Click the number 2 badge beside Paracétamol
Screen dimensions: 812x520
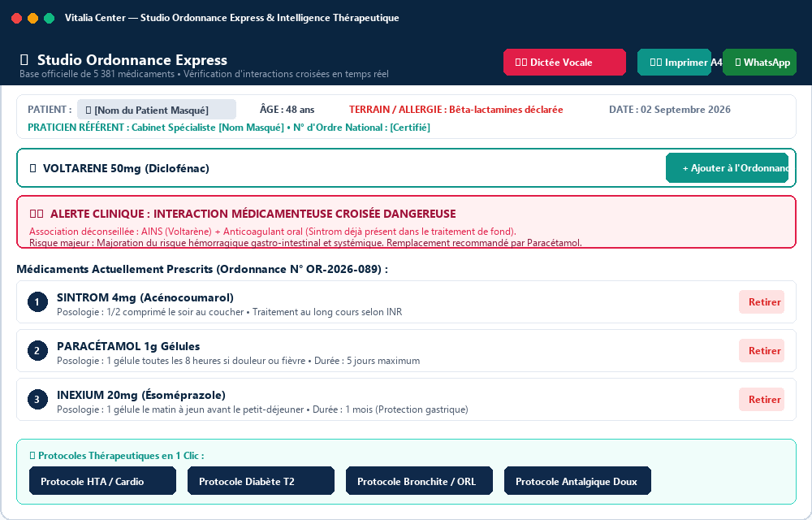(37, 351)
